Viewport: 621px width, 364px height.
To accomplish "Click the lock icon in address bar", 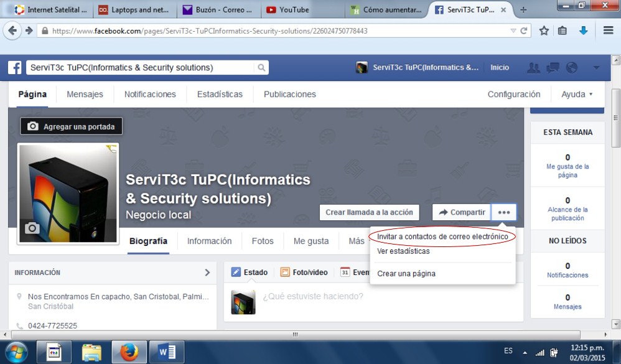I will (45, 30).
